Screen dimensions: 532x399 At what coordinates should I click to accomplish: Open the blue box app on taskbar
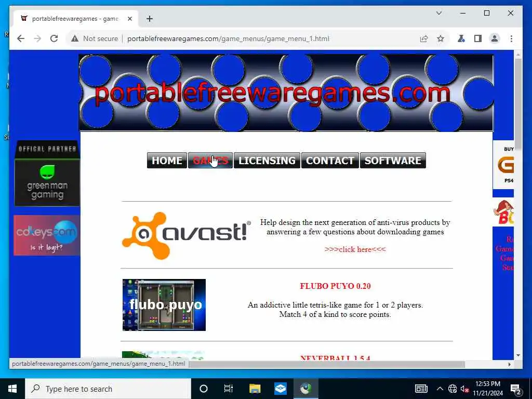click(281, 389)
